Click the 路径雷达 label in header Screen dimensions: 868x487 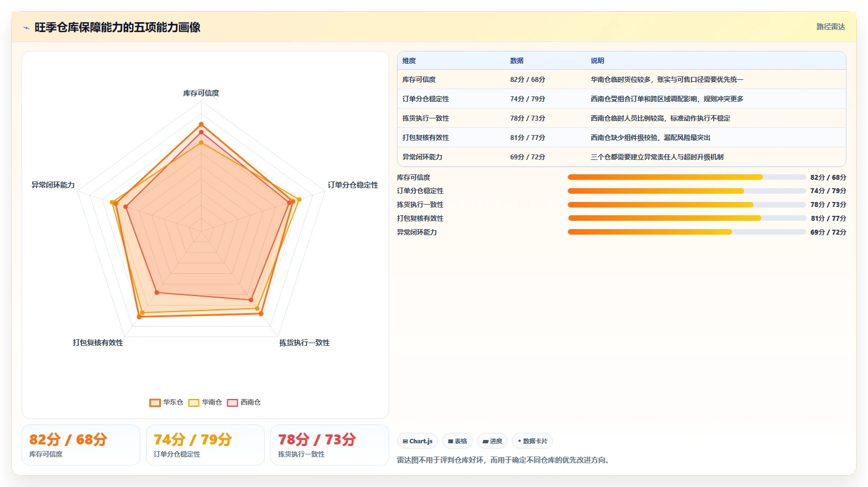[x=830, y=27]
